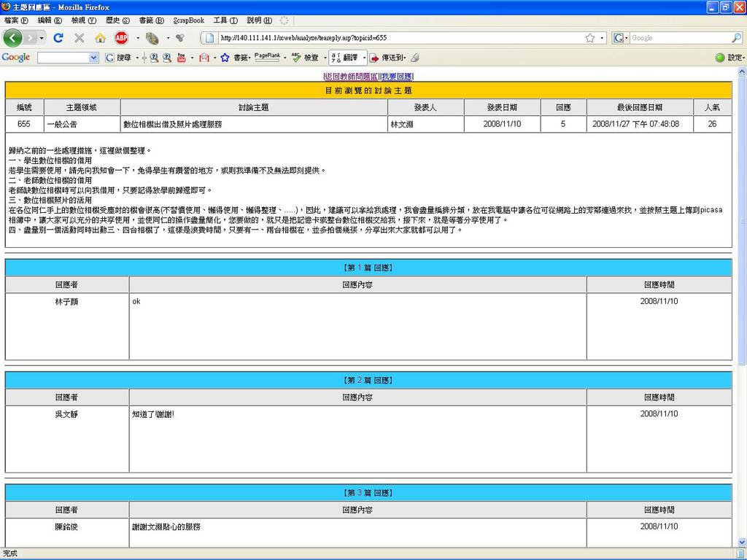This screenshot has width=747, height=560.
Task: Click the YouTube icon in Google Toolbar
Action: (x=181, y=58)
